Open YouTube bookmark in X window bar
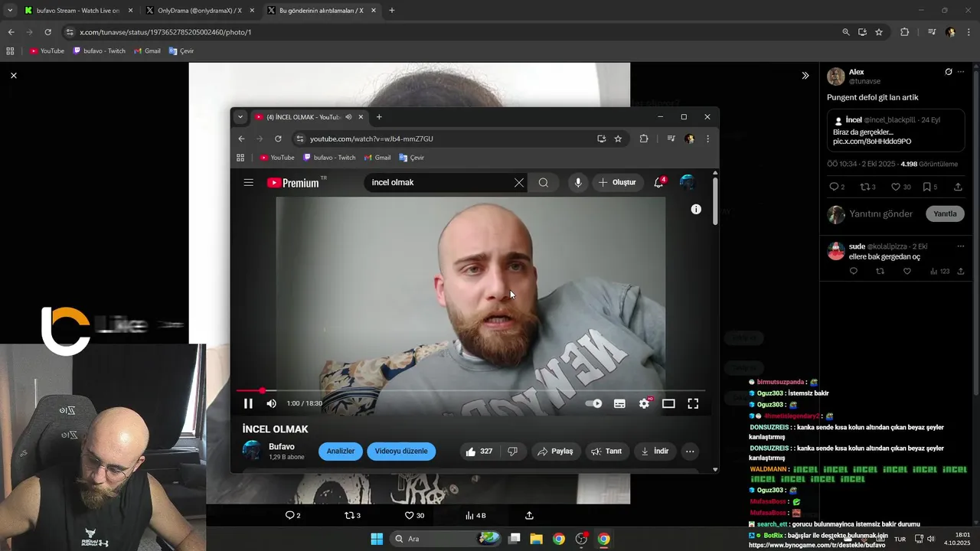980x551 pixels. tap(47, 51)
